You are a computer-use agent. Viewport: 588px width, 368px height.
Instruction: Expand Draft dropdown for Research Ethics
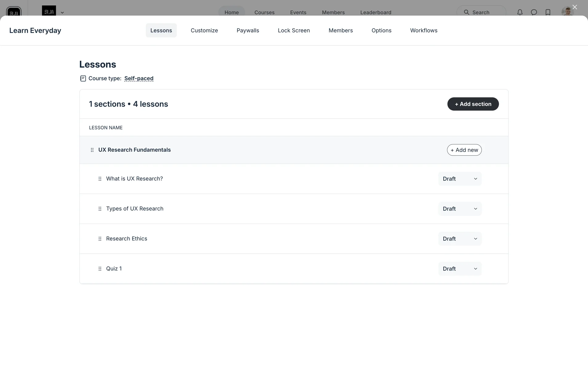pos(460,239)
